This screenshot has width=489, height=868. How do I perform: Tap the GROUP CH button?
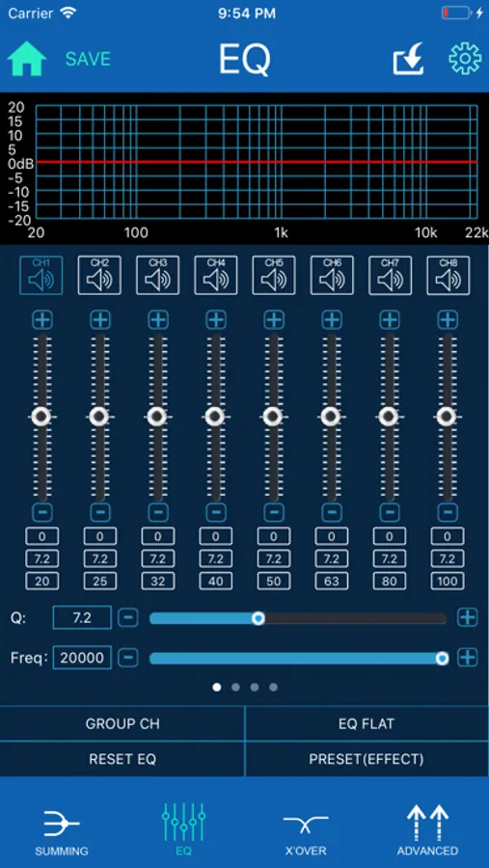(122, 724)
